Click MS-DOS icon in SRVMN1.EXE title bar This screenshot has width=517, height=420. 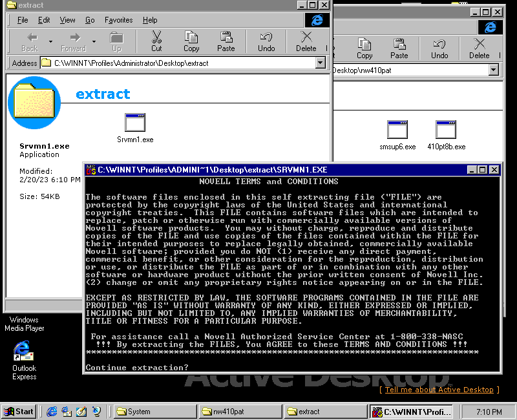90,170
